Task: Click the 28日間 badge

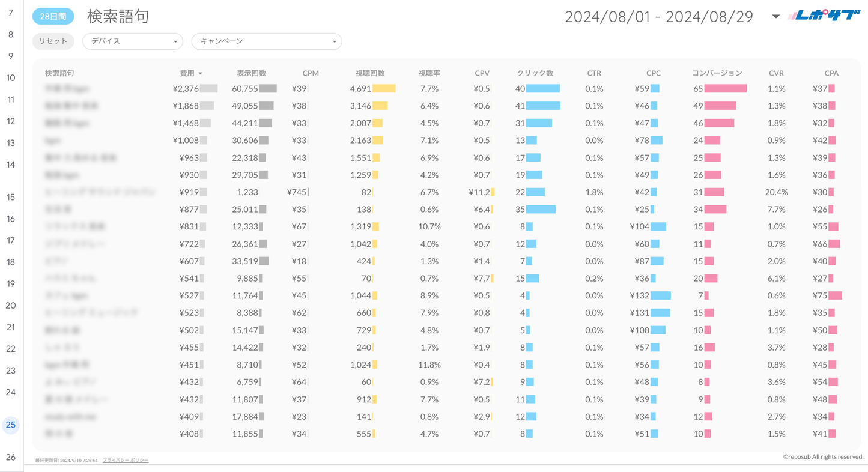Action: 53,17
